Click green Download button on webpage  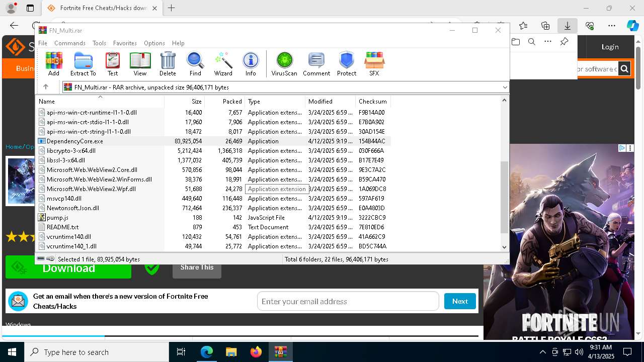(68, 268)
